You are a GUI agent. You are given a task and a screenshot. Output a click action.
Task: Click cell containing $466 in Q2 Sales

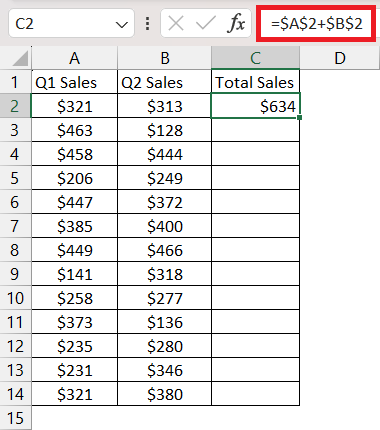point(165,250)
